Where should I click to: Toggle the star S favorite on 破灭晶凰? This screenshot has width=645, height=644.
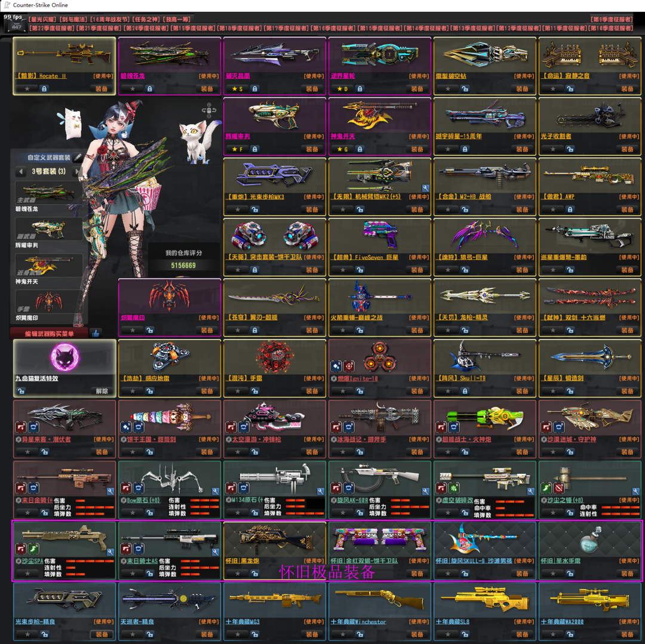coord(237,88)
